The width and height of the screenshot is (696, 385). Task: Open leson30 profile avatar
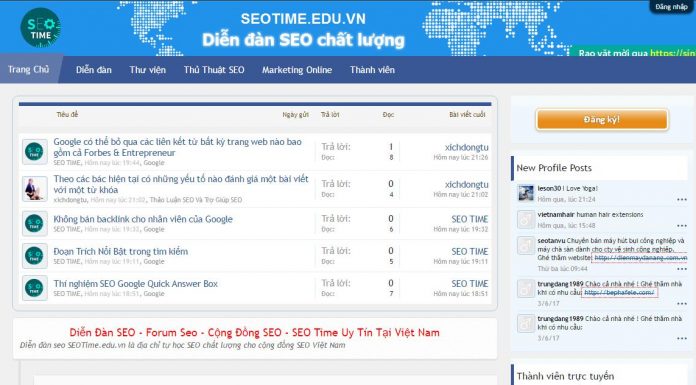pos(526,193)
